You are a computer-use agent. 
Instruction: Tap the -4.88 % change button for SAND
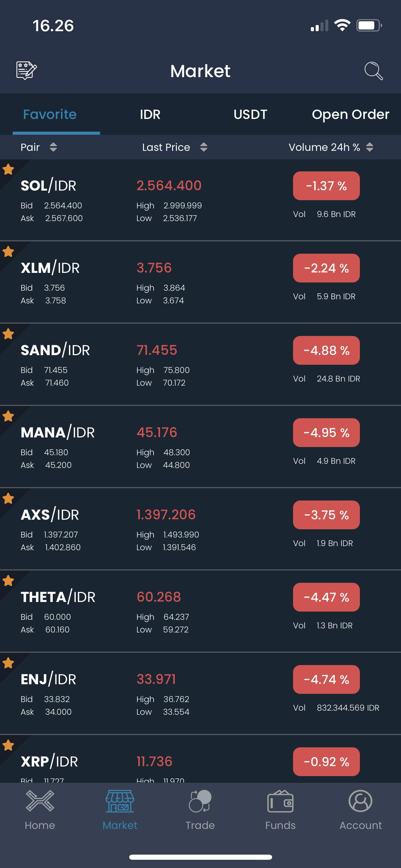(326, 350)
